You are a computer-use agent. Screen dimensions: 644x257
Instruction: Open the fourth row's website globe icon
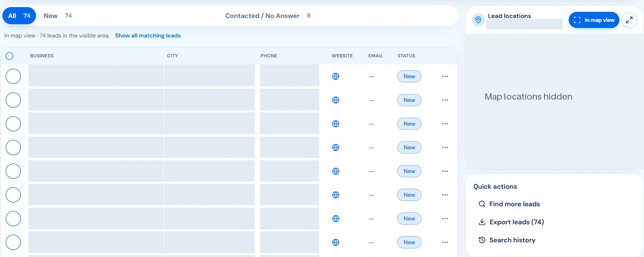(336, 147)
